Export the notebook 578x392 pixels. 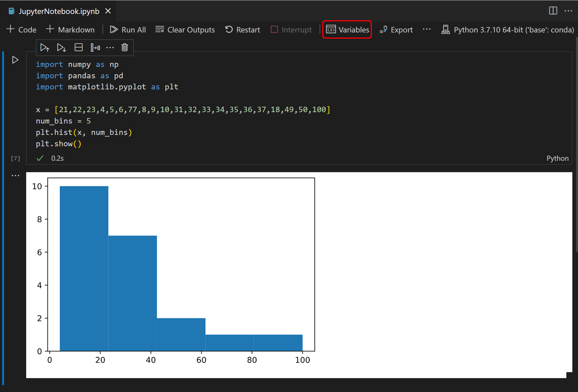tap(396, 30)
